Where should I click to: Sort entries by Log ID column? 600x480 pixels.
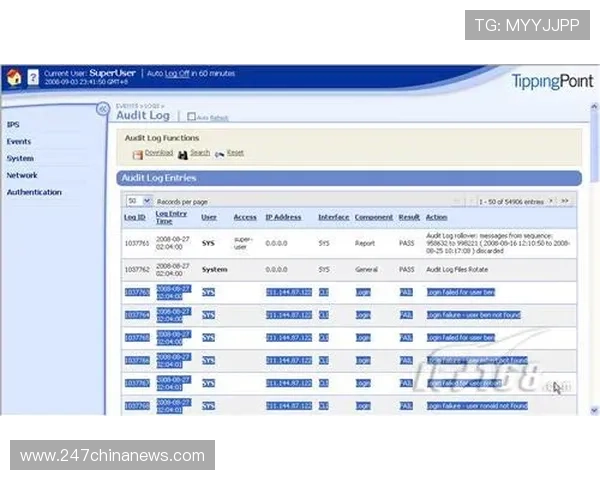pyautogui.click(x=134, y=217)
